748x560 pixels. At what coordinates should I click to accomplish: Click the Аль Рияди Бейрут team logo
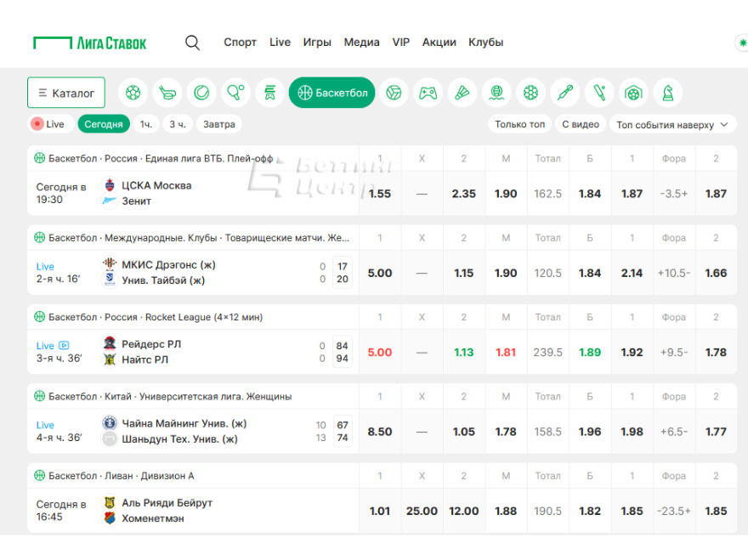[110, 502]
